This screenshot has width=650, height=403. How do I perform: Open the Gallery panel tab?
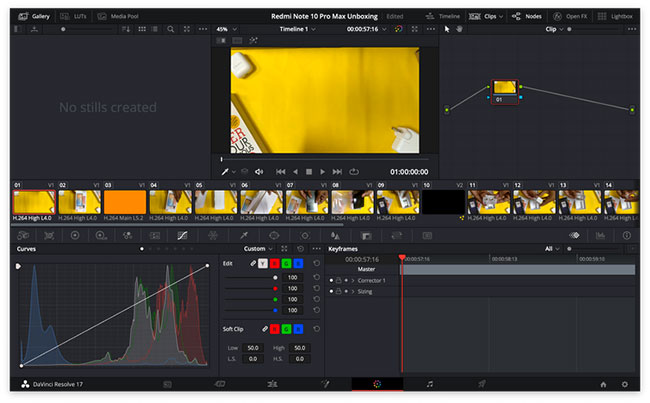(34, 17)
